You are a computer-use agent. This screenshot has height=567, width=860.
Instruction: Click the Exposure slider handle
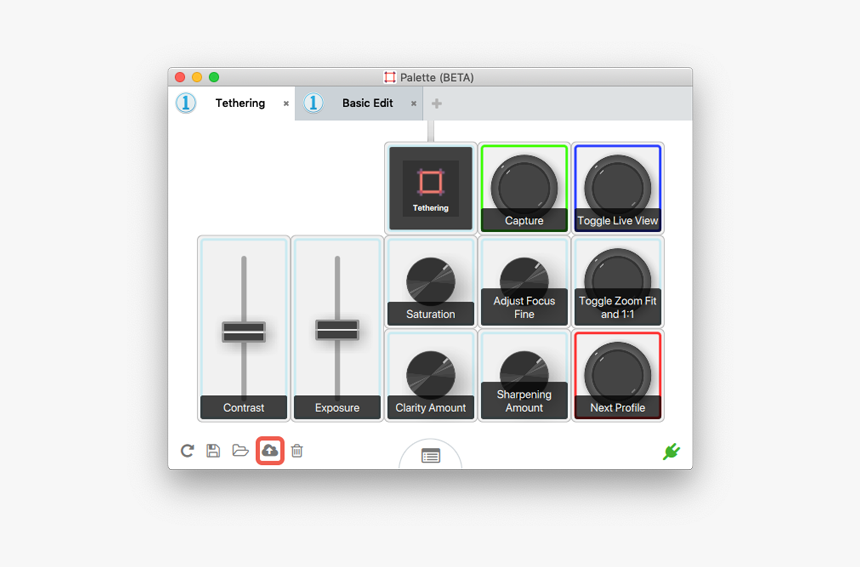(337, 330)
